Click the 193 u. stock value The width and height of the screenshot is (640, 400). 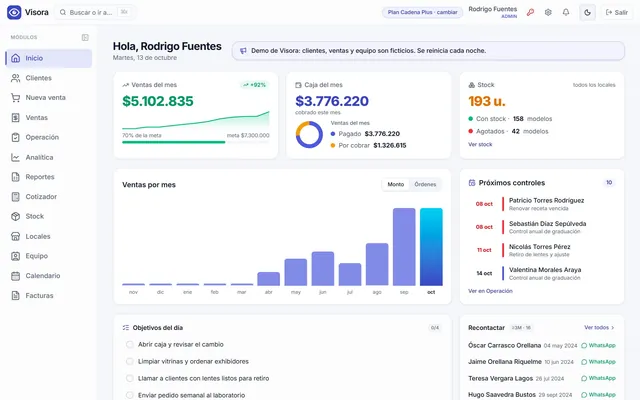487,101
